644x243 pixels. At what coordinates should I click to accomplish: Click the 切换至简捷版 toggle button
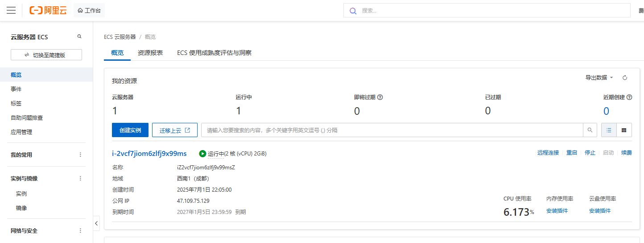pos(46,55)
